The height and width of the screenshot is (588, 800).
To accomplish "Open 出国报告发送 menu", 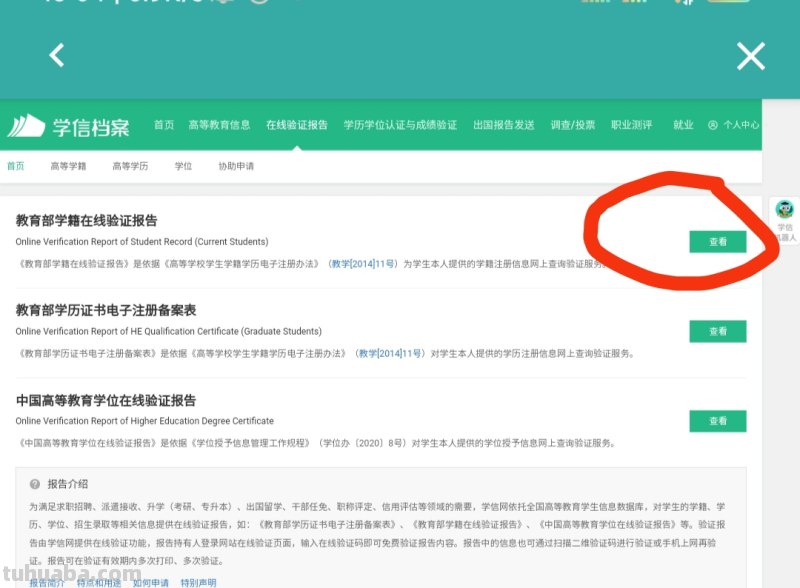I will pyautogui.click(x=504, y=125).
